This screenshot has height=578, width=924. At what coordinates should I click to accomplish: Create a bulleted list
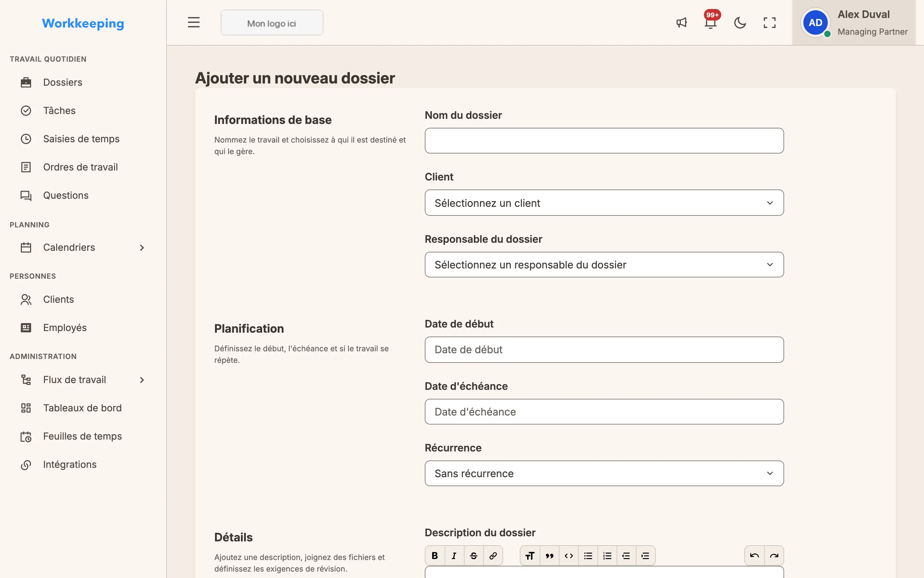point(588,556)
